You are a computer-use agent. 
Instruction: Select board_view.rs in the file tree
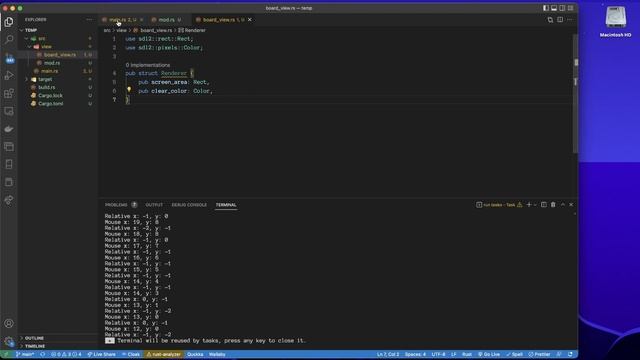[x=60, y=55]
